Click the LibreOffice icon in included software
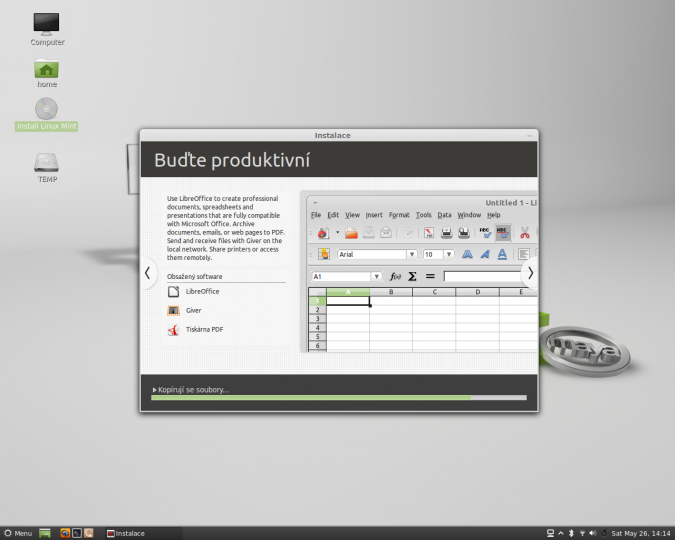Screen dimensions: 675x540 tap(173, 292)
